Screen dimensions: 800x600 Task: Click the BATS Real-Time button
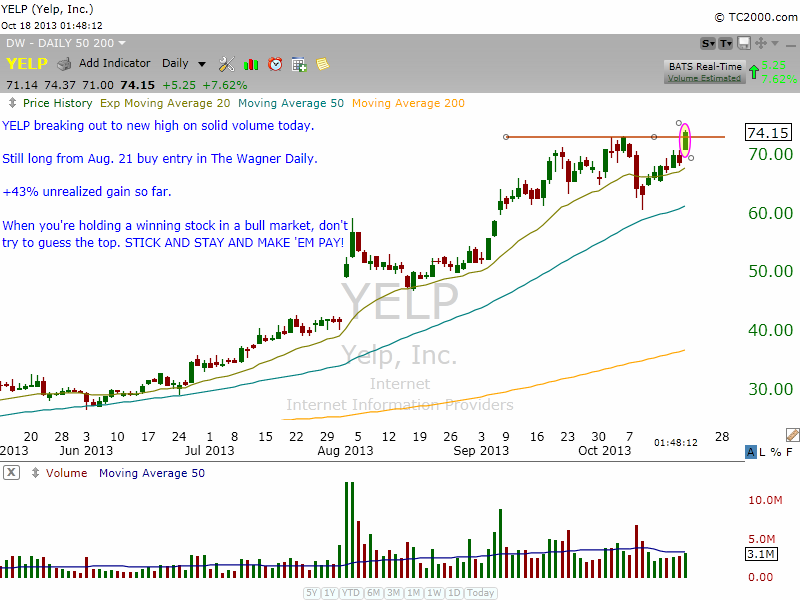705,66
